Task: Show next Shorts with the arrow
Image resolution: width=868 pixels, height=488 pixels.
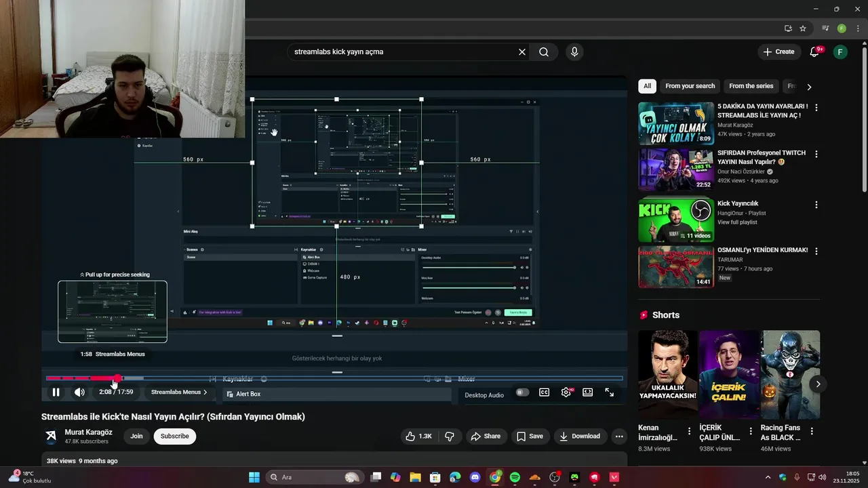Action: pos(818,384)
